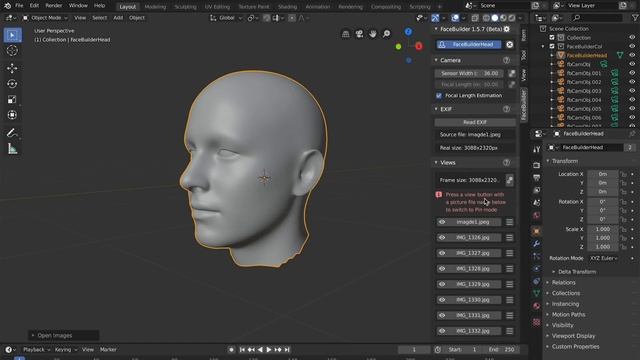
Task: Open menu icon for IMG_1326.jpg view
Action: tap(509, 238)
